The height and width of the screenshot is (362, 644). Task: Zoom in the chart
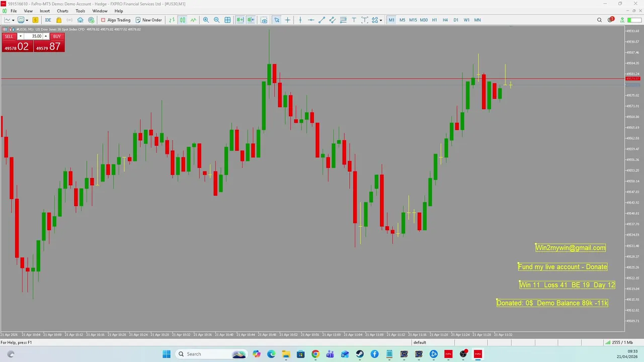206,20
